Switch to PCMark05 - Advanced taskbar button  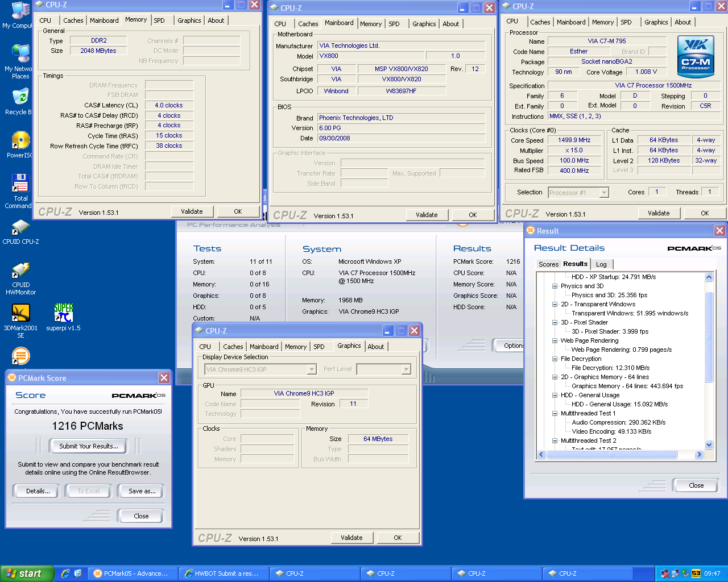point(134,573)
